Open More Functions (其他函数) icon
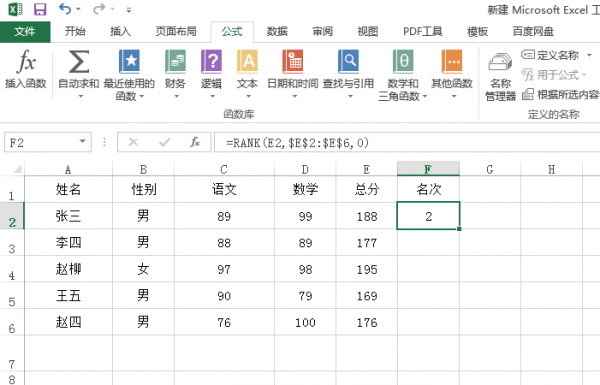This screenshot has width=600, height=385. click(x=452, y=61)
